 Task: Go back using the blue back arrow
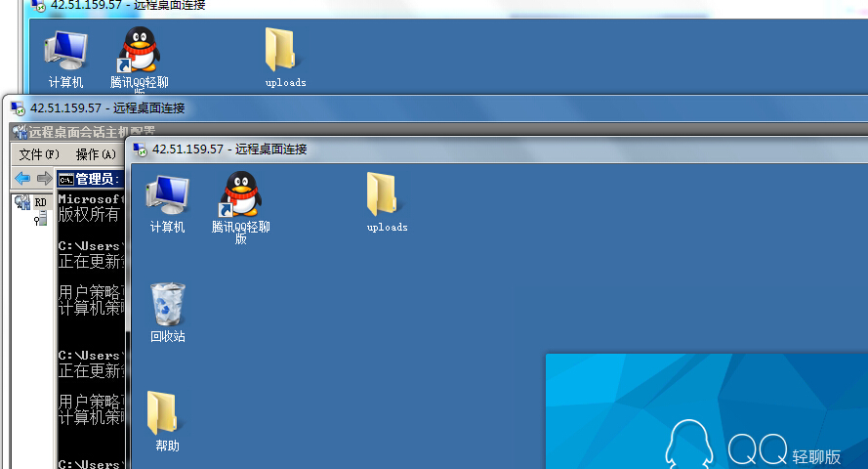[x=22, y=178]
